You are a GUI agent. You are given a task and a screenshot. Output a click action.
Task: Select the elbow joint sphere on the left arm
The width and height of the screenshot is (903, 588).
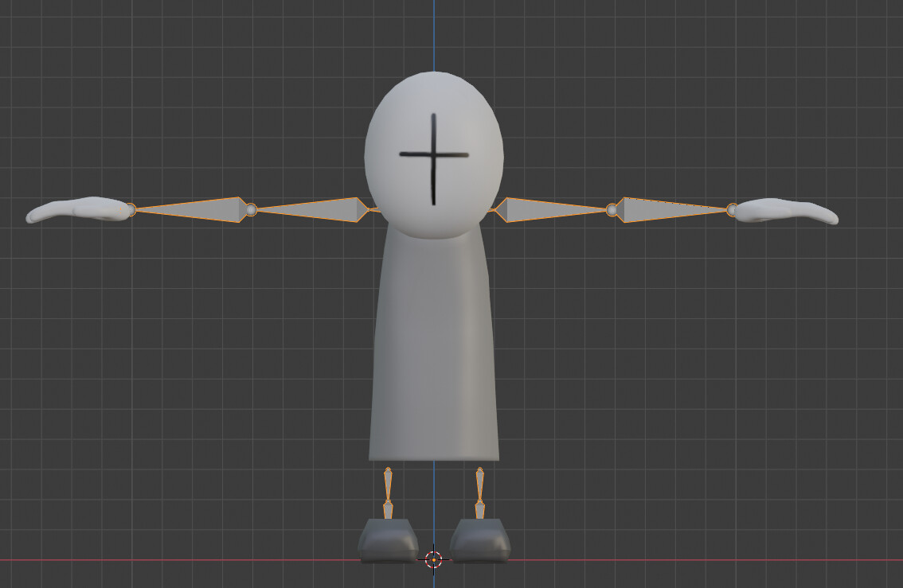(251, 210)
